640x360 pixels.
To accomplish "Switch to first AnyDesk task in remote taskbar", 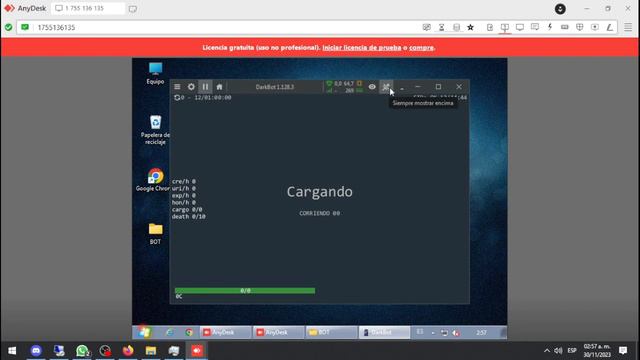I will coord(225,332).
